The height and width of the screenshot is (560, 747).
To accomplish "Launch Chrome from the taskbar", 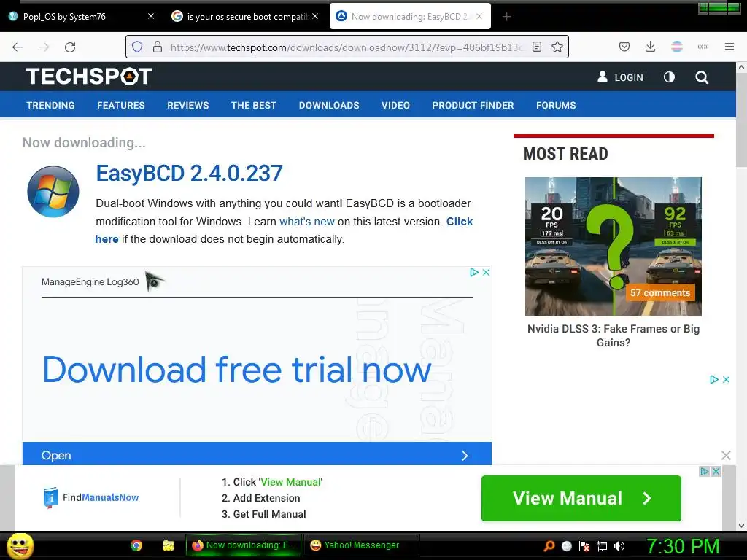I will tap(136, 545).
